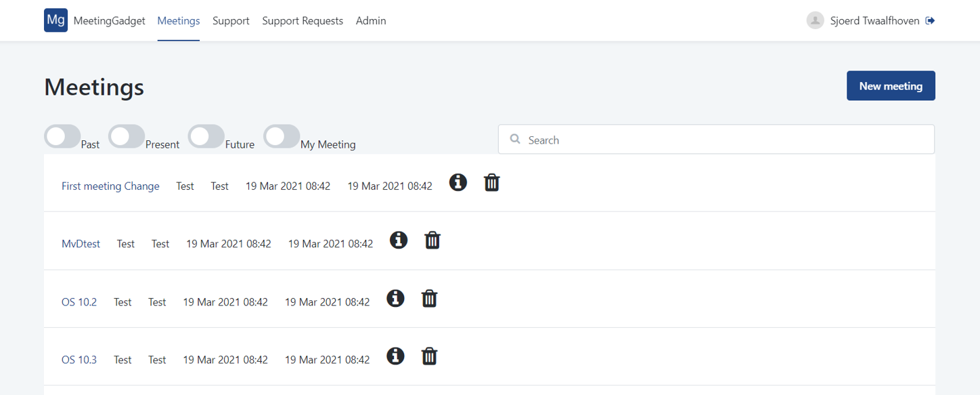Show info for the MvDtest meeting
Viewport: 980px width, 395px height.
pos(399,240)
